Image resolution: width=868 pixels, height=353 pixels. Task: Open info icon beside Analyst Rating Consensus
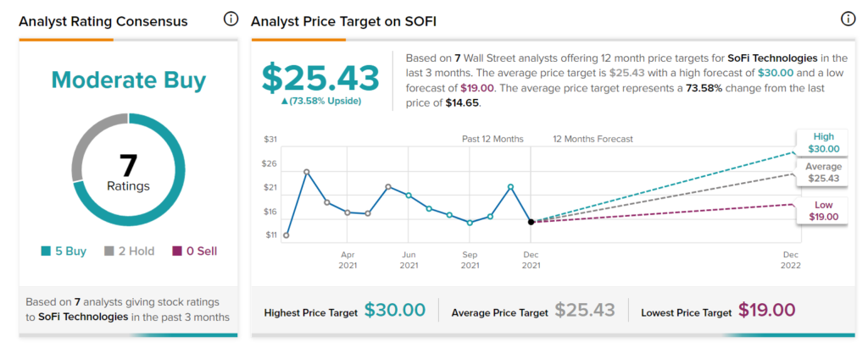click(x=231, y=19)
